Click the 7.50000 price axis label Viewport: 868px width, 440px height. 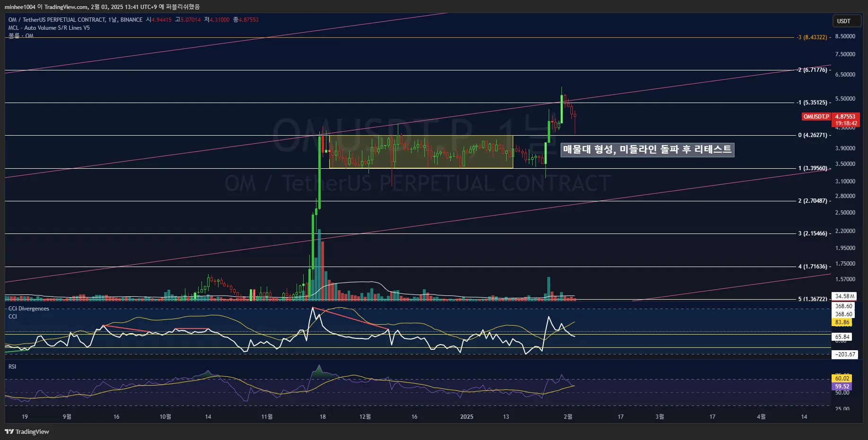(x=845, y=54)
